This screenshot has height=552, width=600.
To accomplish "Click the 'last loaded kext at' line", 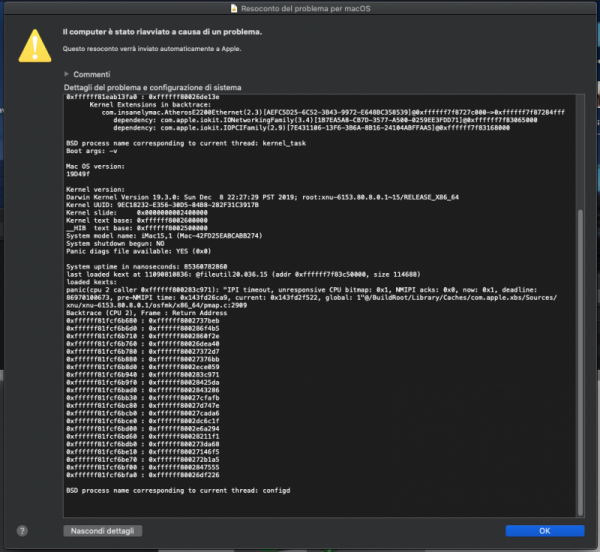I will [x=243, y=274].
